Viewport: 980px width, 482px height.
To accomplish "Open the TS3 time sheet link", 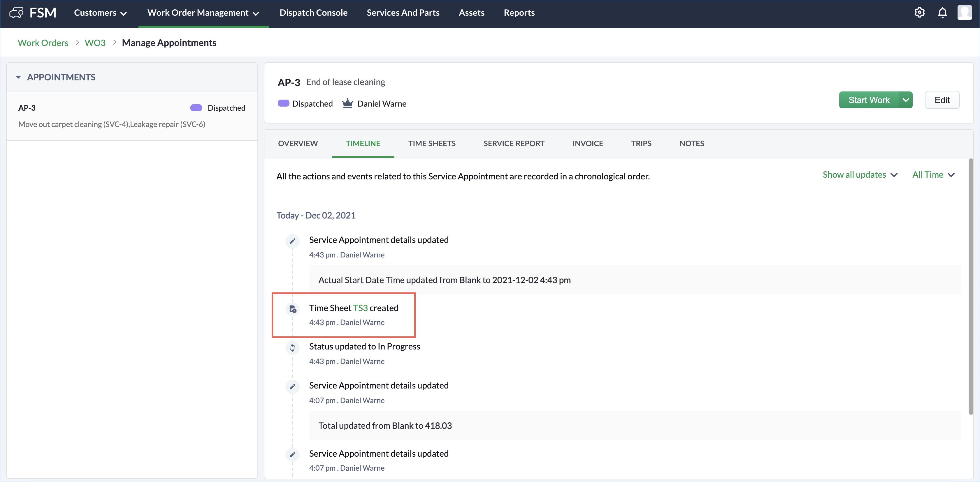I will [x=360, y=308].
